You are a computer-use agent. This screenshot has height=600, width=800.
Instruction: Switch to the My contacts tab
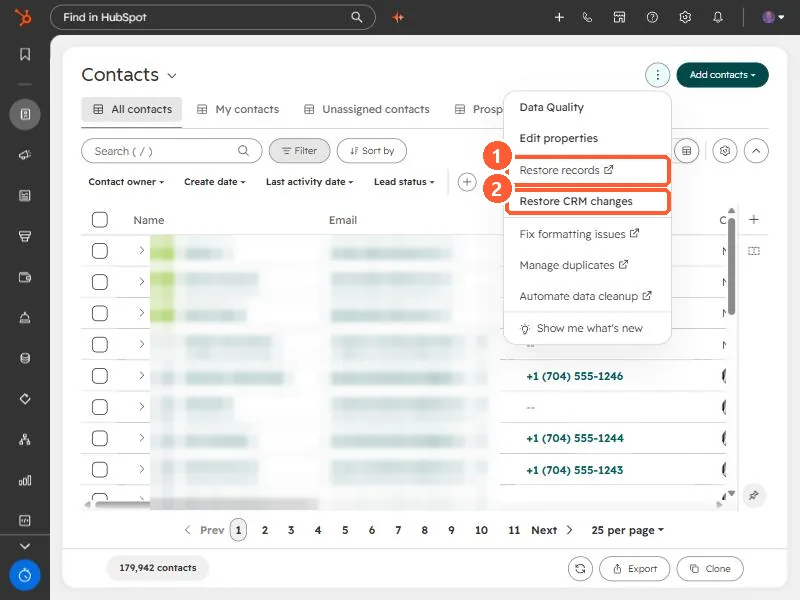click(238, 109)
